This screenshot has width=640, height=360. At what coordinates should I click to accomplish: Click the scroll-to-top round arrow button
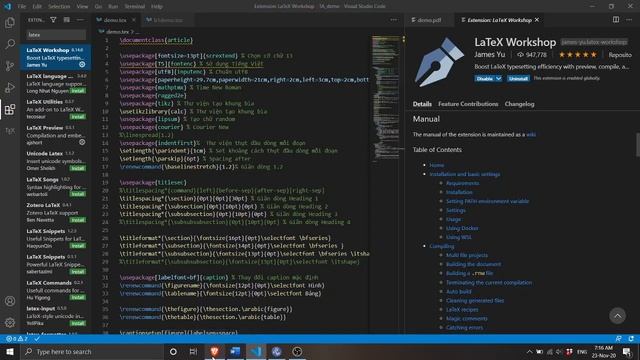click(x=617, y=316)
